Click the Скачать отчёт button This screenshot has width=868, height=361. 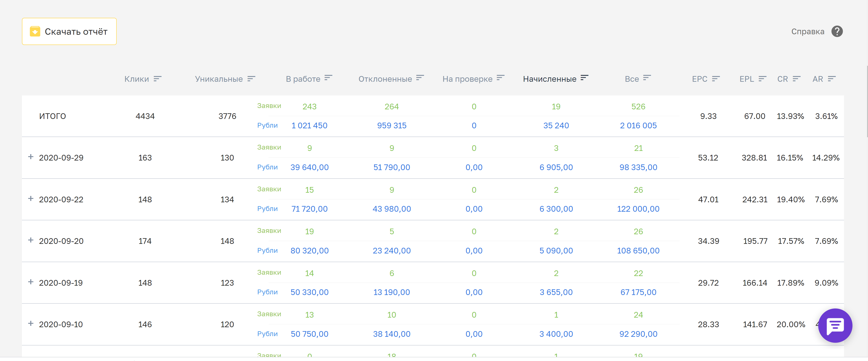click(69, 31)
